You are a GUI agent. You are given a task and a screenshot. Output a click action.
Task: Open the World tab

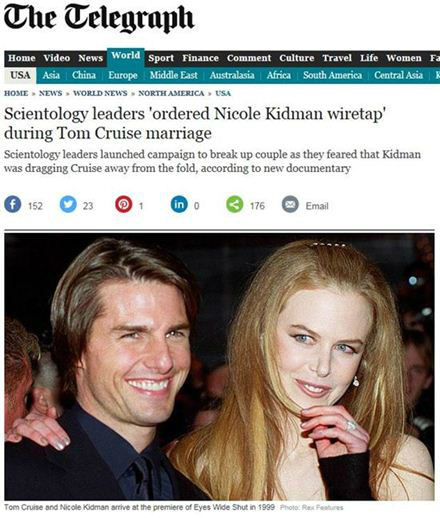coord(126,55)
